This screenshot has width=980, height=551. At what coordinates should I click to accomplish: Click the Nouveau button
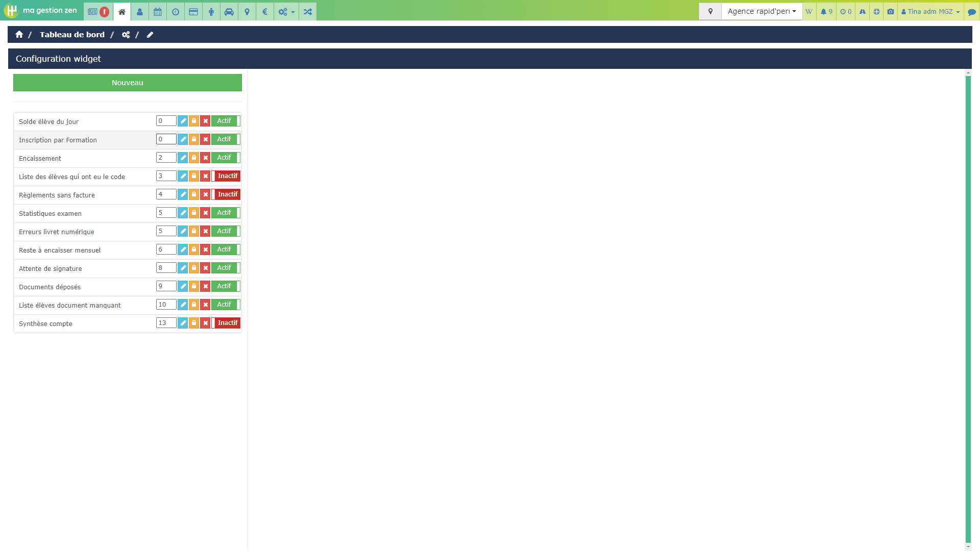pos(128,83)
